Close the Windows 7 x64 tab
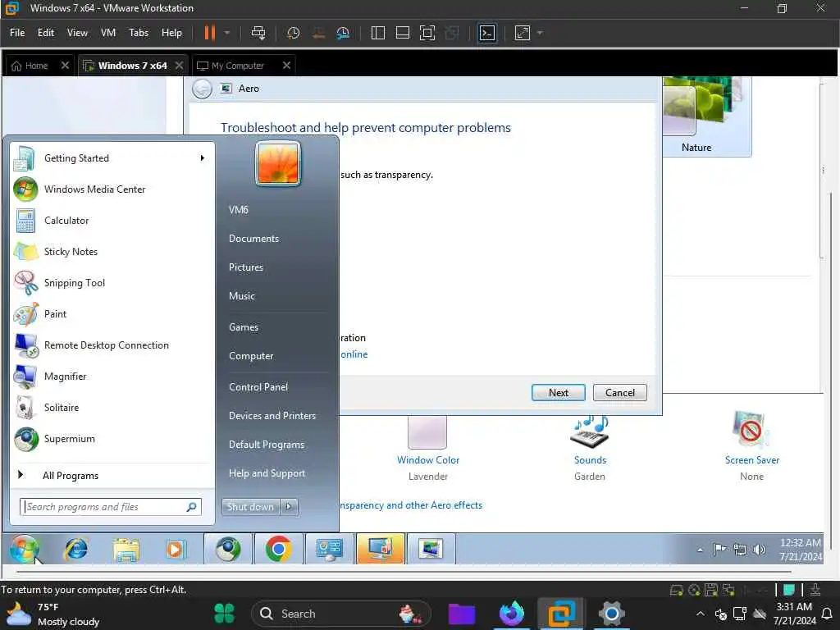The height and width of the screenshot is (630, 840). [179, 66]
